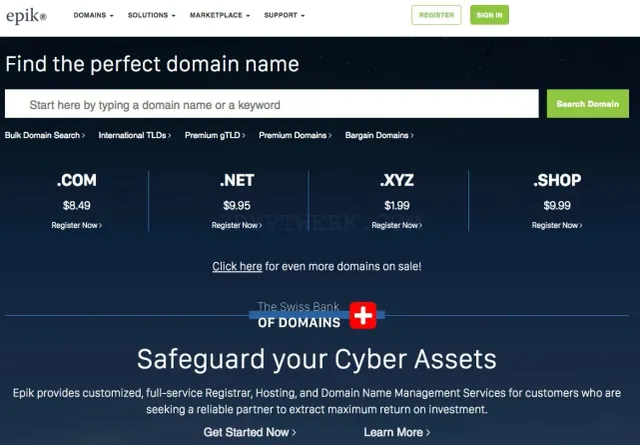Open the Solutions dropdown menu
This screenshot has height=445, width=640.
coord(151,15)
